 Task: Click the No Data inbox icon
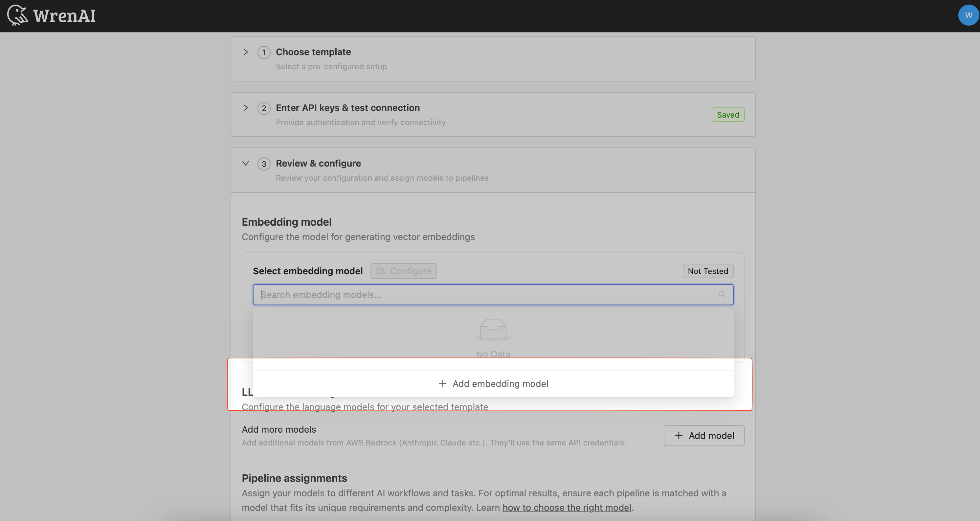(493, 329)
